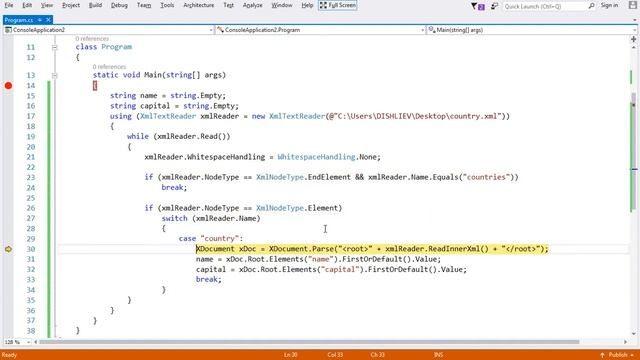Image resolution: width=640 pixels, height=360 pixels.
Task: Click the account profile picture icon
Action: pyautogui.click(x=633, y=6)
